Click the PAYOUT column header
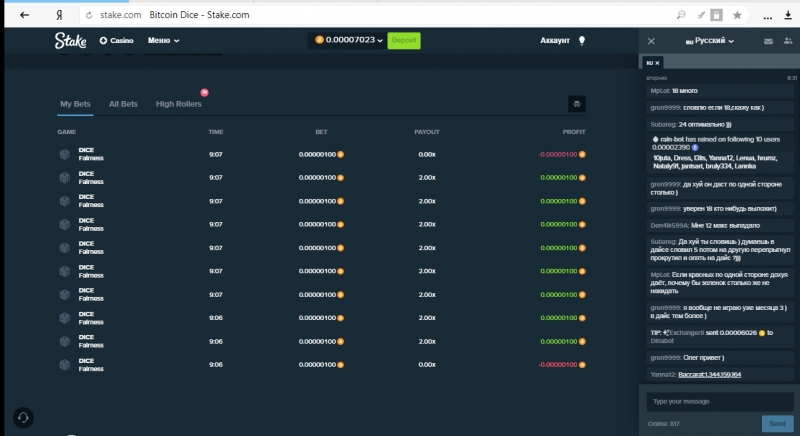Viewport: 800px width, 436px height. tap(427, 132)
